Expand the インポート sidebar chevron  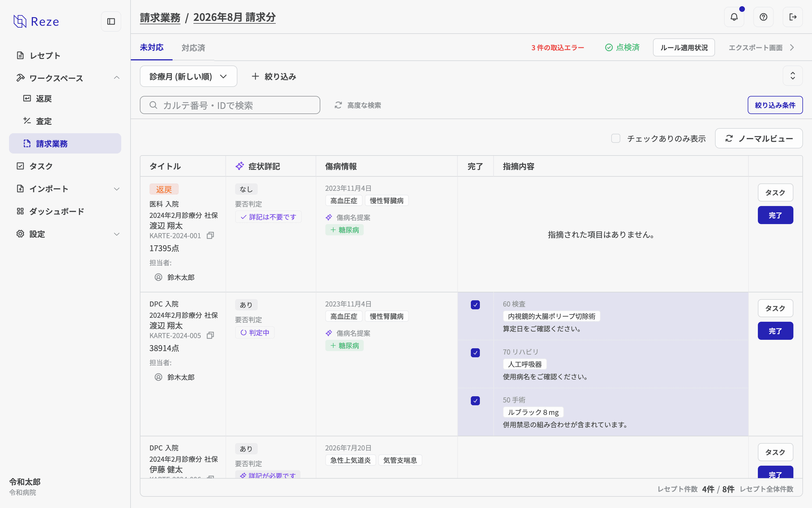116,189
